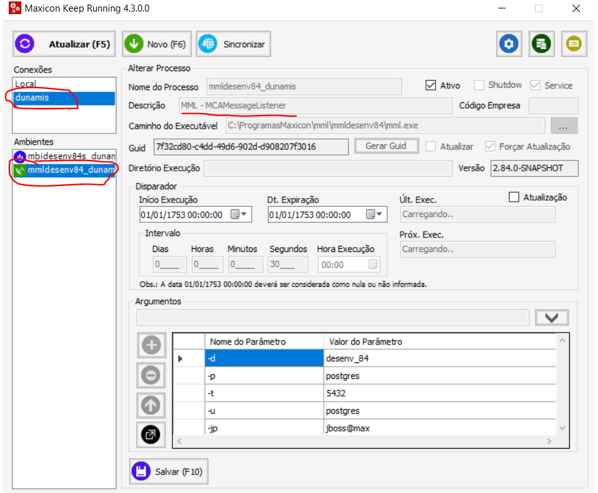
Task: Toggle the Atualizar checkbox next to Guid
Action: (x=431, y=146)
